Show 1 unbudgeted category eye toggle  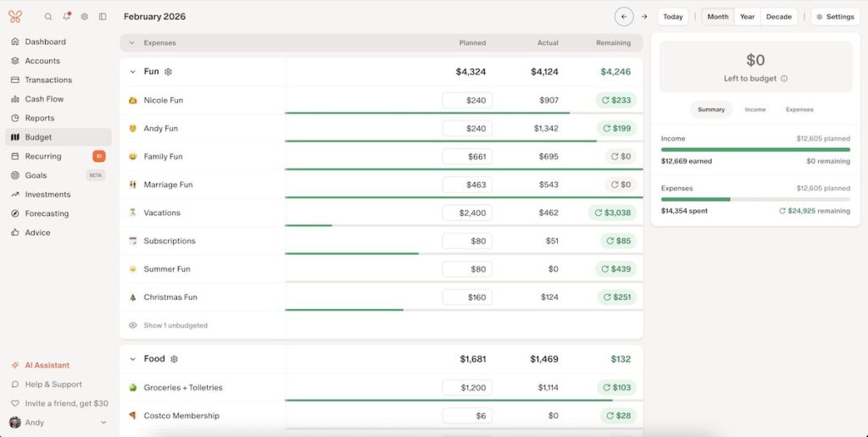(132, 325)
